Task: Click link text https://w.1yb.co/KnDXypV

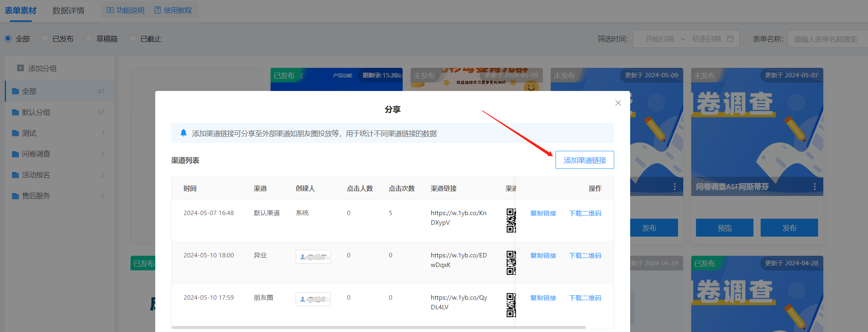Action: [x=459, y=217]
